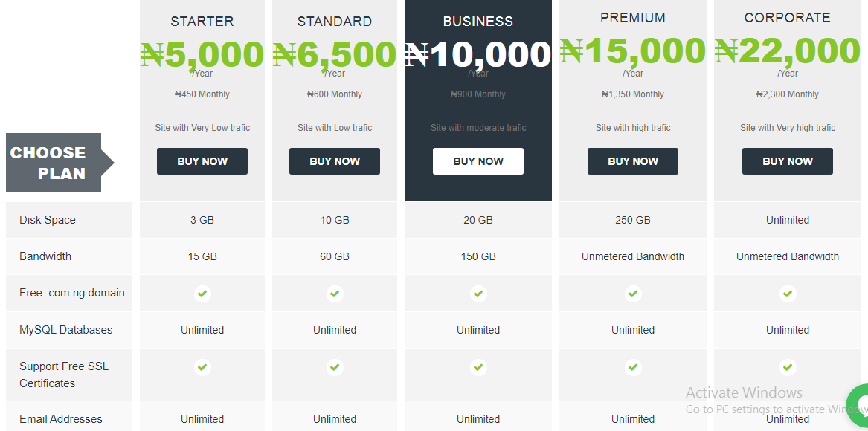Click the Starter plan BUY NOW button
This screenshot has width=868, height=431.
click(x=202, y=161)
